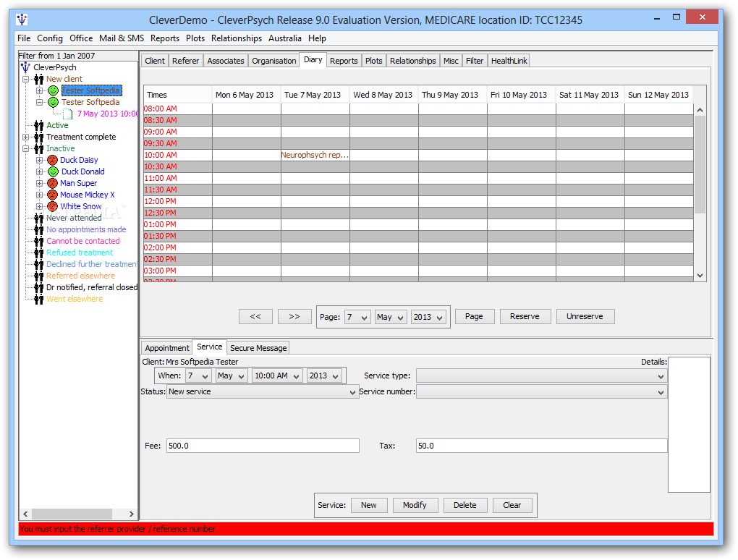Click the Details text area
Image resolution: width=738 pixels, height=560 pixels.
pyautogui.click(x=689, y=425)
